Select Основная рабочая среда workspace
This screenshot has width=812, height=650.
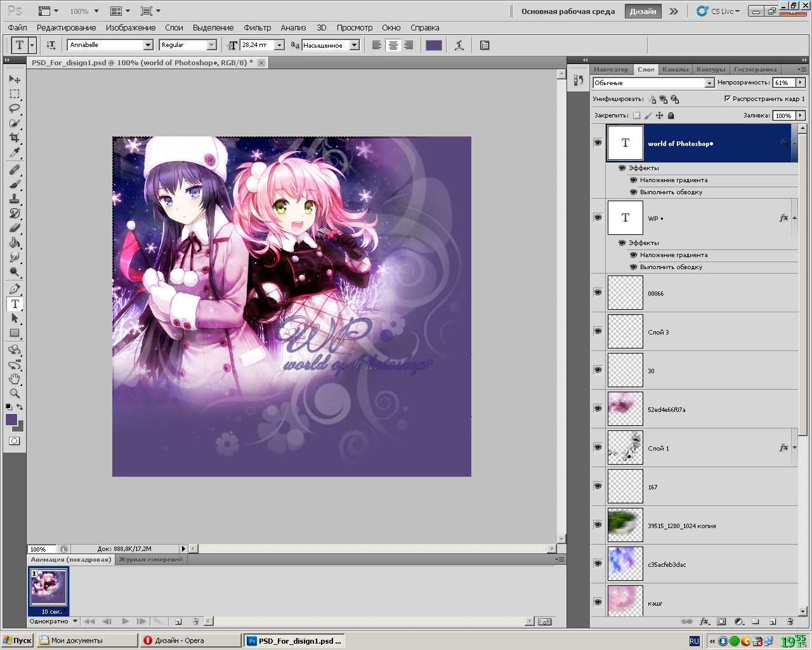[568, 11]
